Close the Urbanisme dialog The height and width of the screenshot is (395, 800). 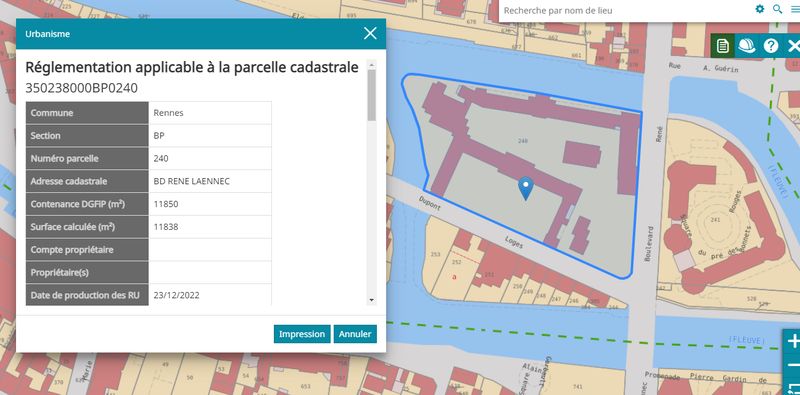coord(370,34)
